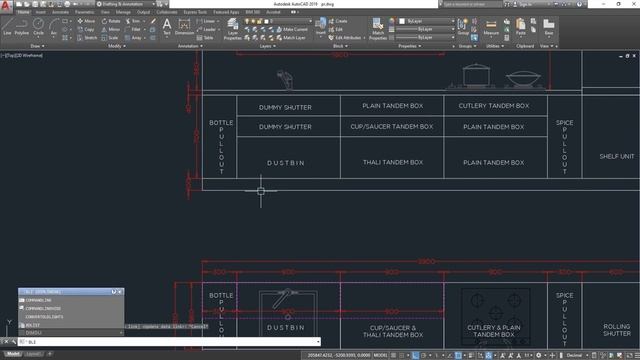Click the Match Layer tool

tap(291, 38)
